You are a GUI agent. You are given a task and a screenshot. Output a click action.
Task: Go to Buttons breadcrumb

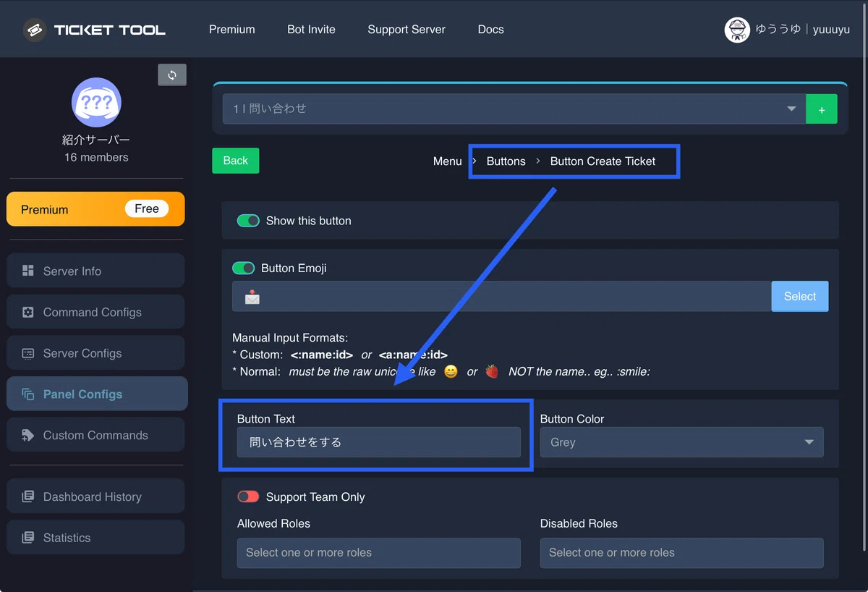click(506, 161)
